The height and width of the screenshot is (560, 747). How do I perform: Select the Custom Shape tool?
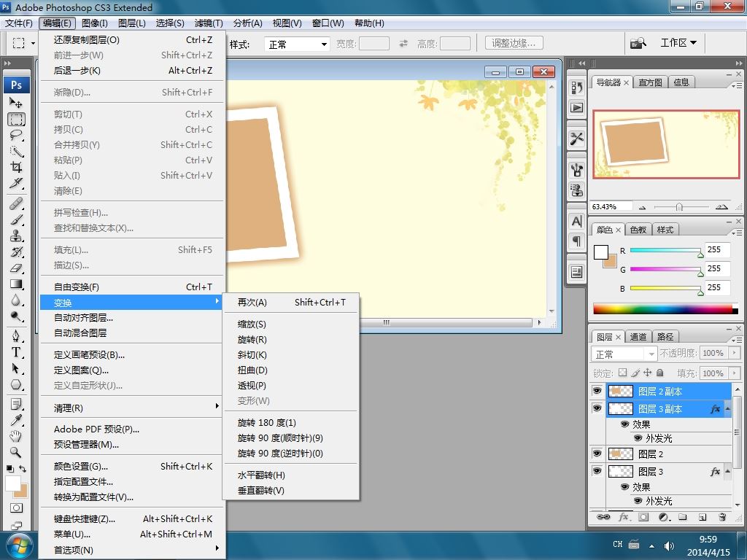coord(16,385)
